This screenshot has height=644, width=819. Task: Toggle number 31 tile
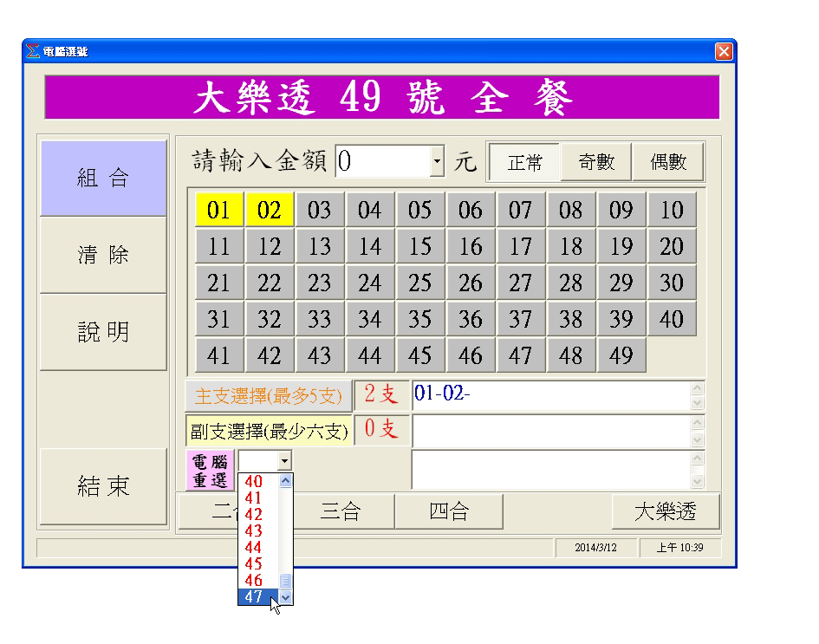click(219, 319)
